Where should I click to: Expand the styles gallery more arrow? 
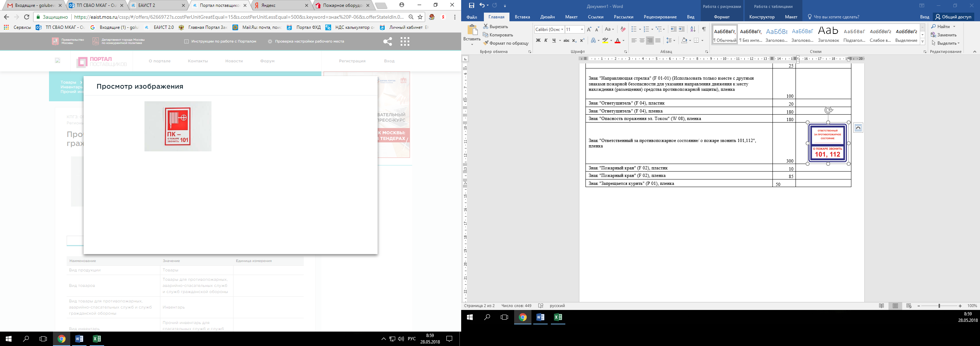(923, 41)
